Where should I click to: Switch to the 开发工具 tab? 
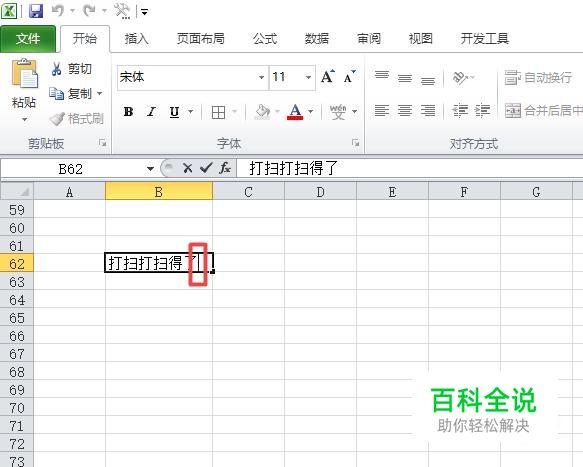point(485,38)
